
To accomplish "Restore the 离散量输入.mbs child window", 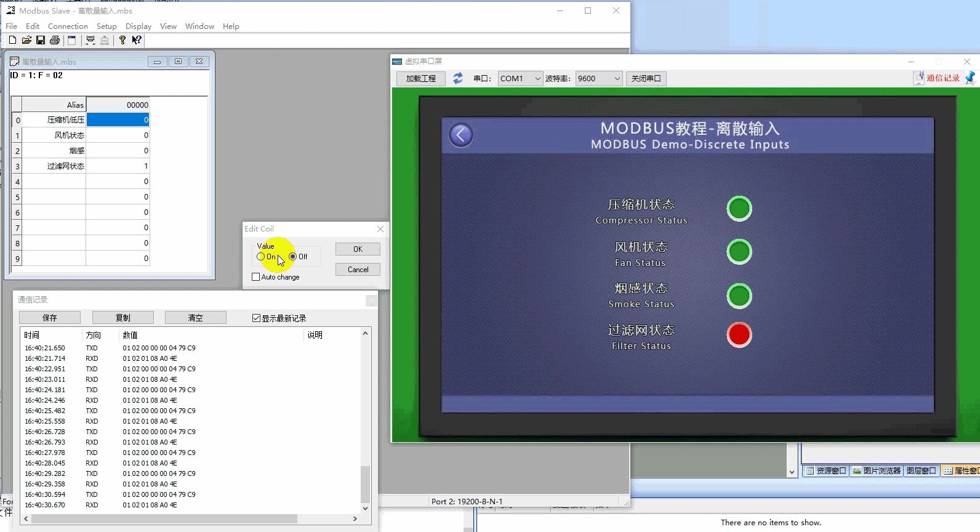I will (x=178, y=62).
